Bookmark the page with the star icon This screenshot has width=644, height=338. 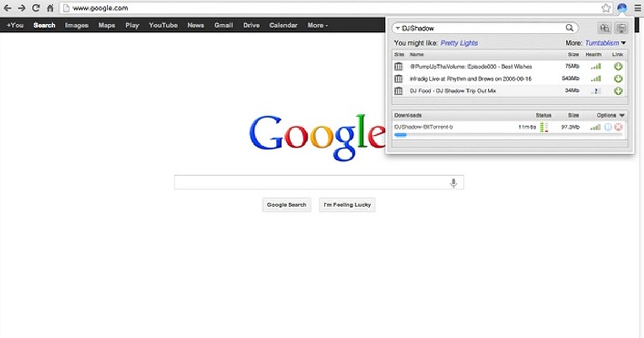coord(606,8)
